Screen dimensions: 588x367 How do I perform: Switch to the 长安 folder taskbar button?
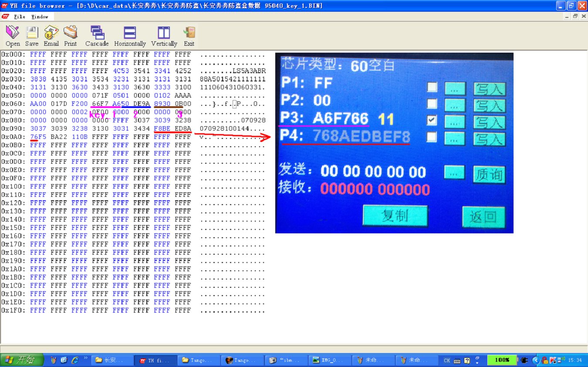click(112, 360)
